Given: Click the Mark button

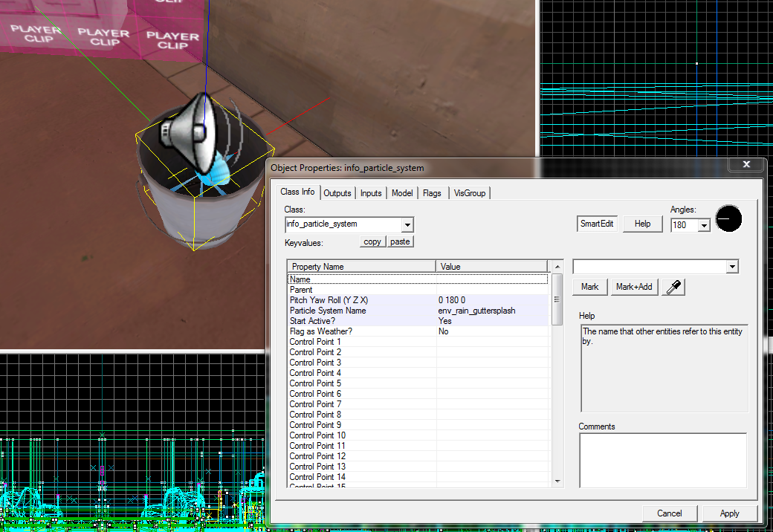Looking at the screenshot, I should pyautogui.click(x=589, y=287).
